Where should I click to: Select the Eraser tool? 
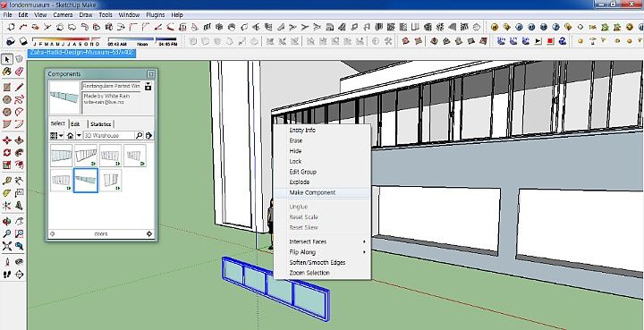(20, 72)
